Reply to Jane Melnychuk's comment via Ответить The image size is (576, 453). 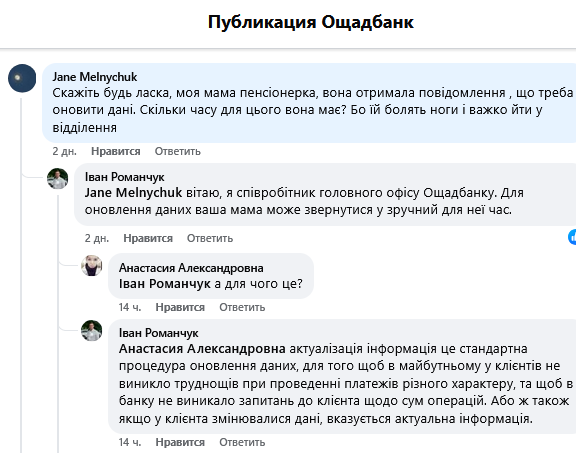click(x=177, y=151)
